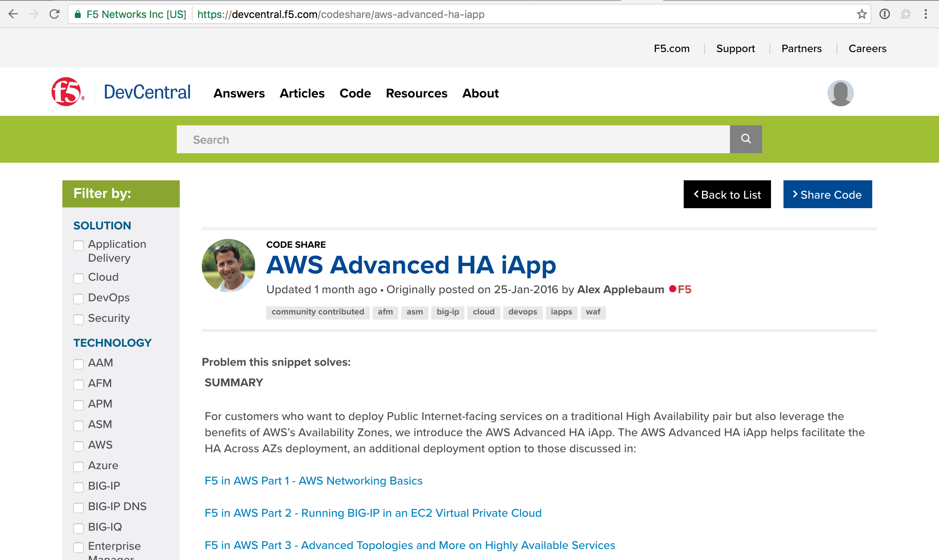The width and height of the screenshot is (939, 560).
Task: Check the Enterprise Manager filter
Action: coord(78,547)
